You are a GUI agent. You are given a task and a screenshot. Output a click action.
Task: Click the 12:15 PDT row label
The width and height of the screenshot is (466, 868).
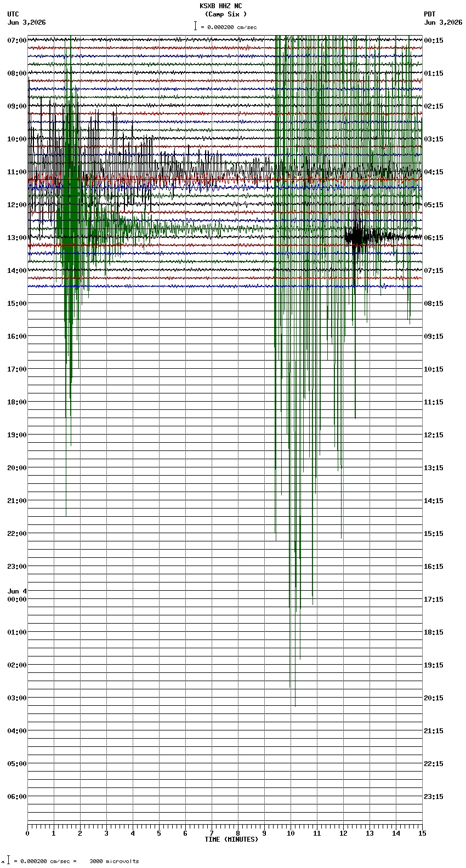pos(434,435)
